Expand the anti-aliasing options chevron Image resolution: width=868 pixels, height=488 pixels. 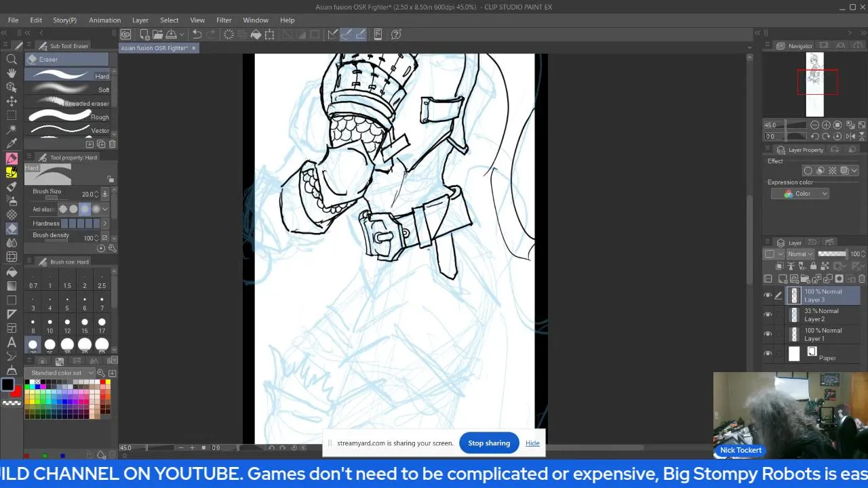(105, 209)
